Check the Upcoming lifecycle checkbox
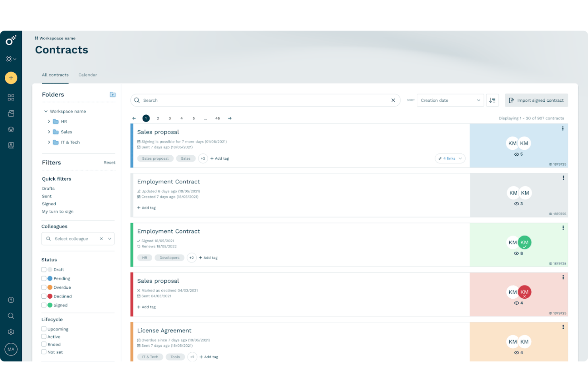The height and width of the screenshot is (392, 588). (44, 329)
